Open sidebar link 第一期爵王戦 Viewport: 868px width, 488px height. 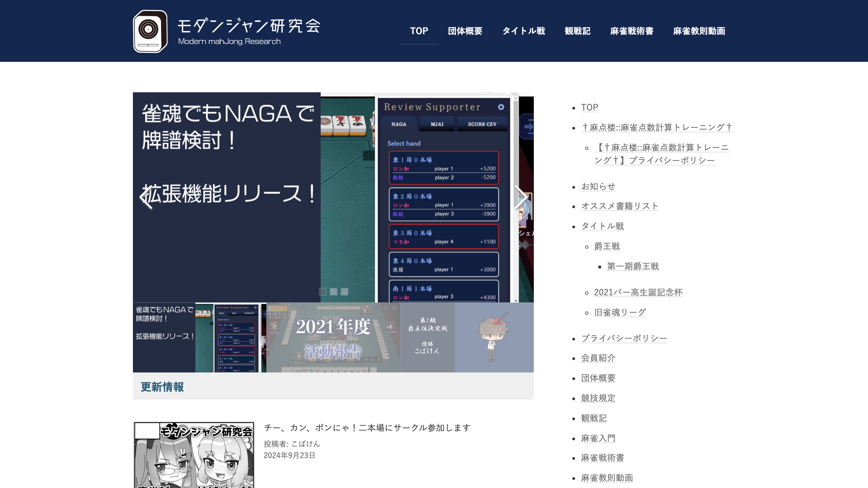point(633,267)
